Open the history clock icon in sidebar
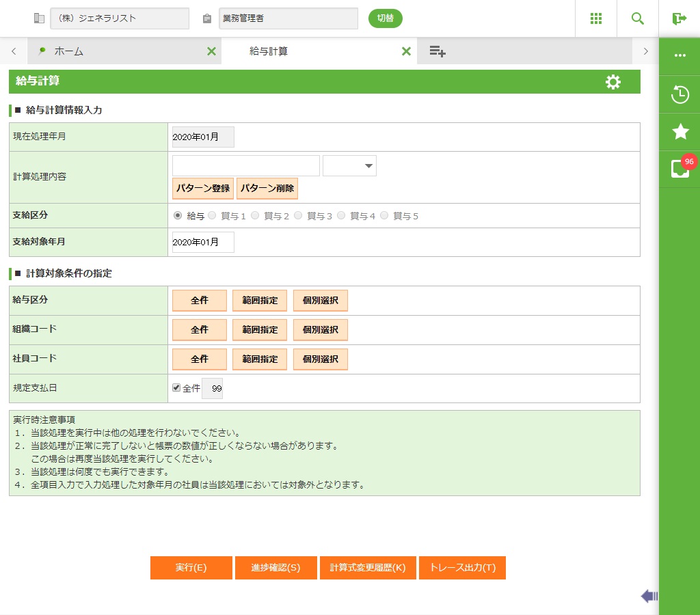Viewport: 700px width, 615px height. point(679,94)
